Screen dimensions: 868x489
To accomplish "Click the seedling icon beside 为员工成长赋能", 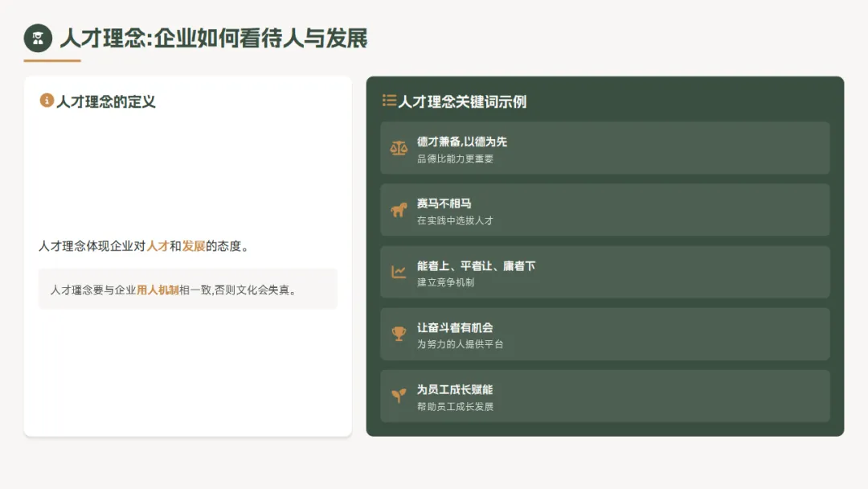I will [x=399, y=396].
